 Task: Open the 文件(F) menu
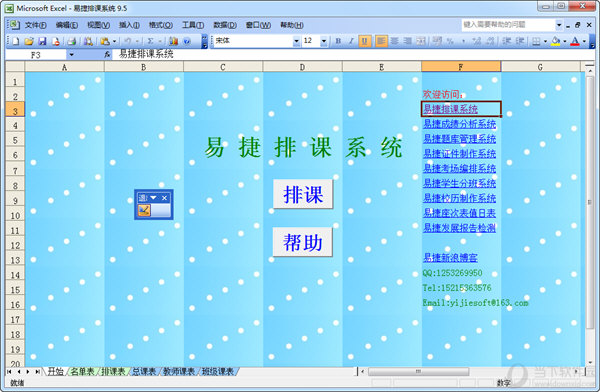click(36, 25)
